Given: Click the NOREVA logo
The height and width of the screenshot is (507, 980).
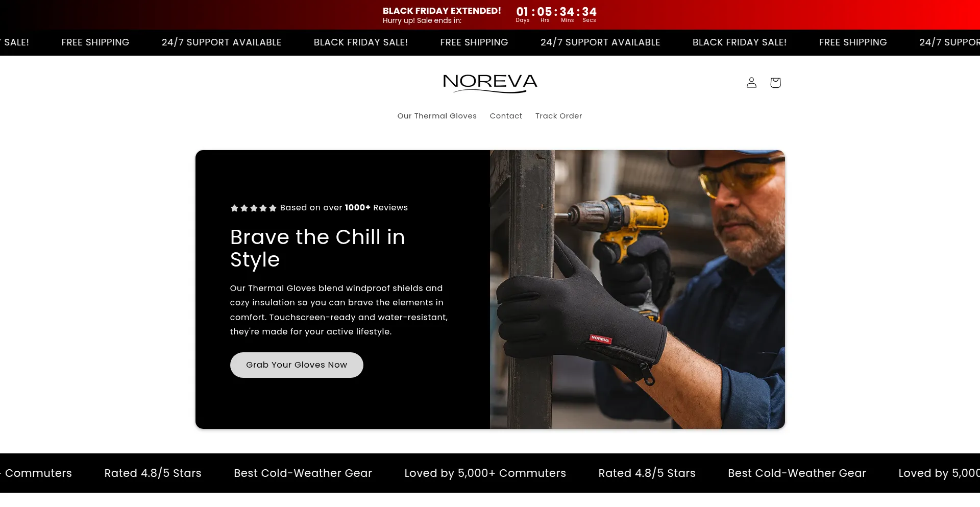Looking at the screenshot, I should click(x=490, y=83).
